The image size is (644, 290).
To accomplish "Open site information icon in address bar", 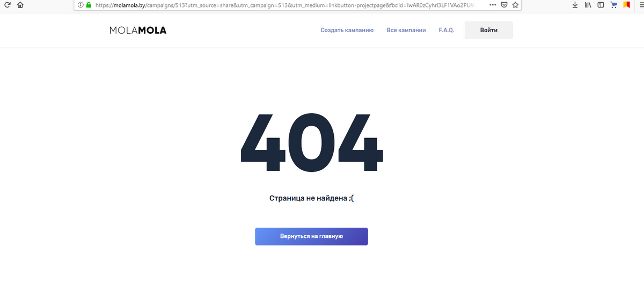I will [x=81, y=5].
